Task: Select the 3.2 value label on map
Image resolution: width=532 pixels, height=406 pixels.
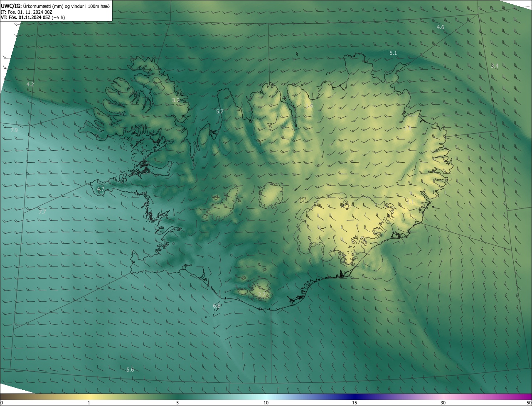Action: pyautogui.click(x=176, y=100)
